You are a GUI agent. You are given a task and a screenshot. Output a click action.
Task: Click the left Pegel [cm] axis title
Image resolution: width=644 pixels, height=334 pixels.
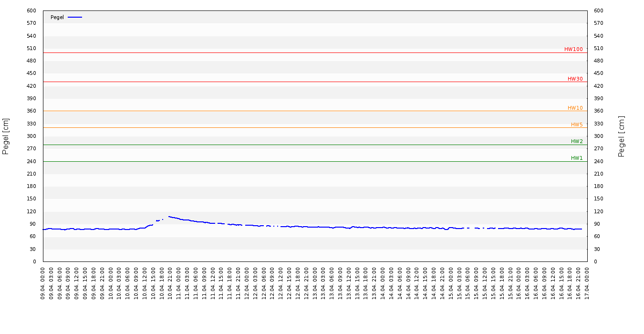pos(6,136)
